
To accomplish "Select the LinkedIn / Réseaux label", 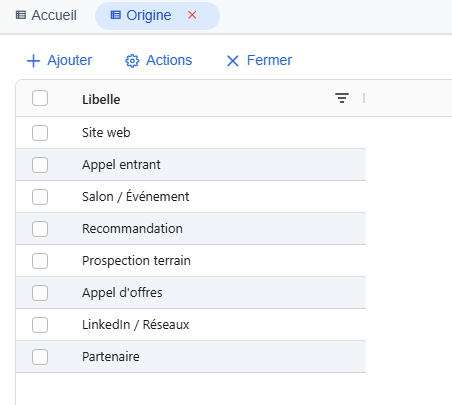I will tap(135, 325).
